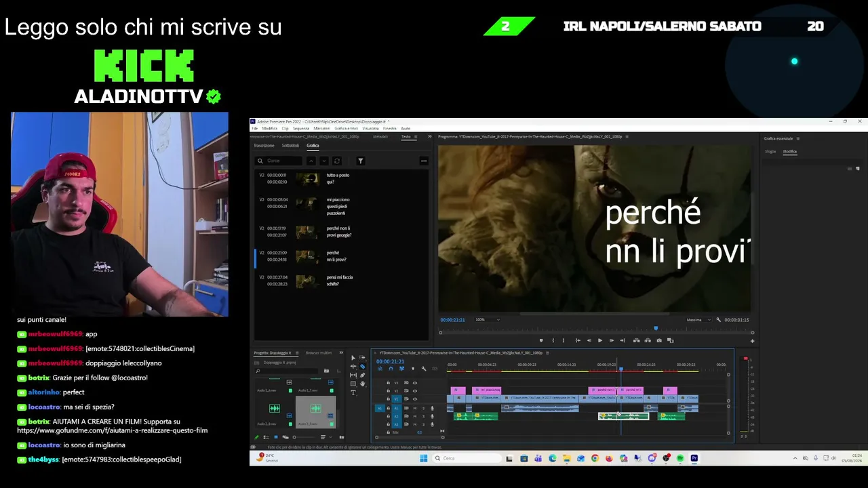Image resolution: width=868 pixels, height=488 pixels.
Task: Switch to the Sottotitoli tab
Action: 290,146
